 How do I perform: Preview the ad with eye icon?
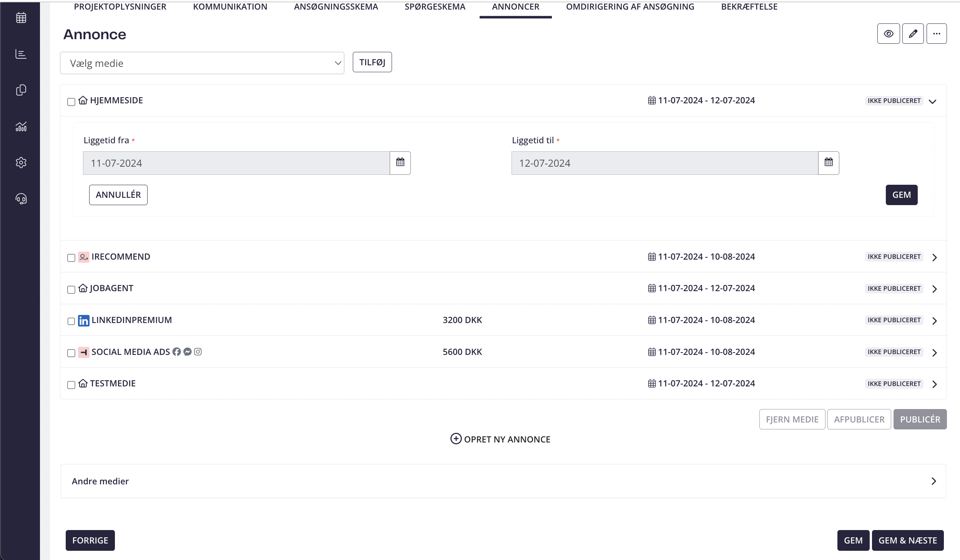point(889,34)
